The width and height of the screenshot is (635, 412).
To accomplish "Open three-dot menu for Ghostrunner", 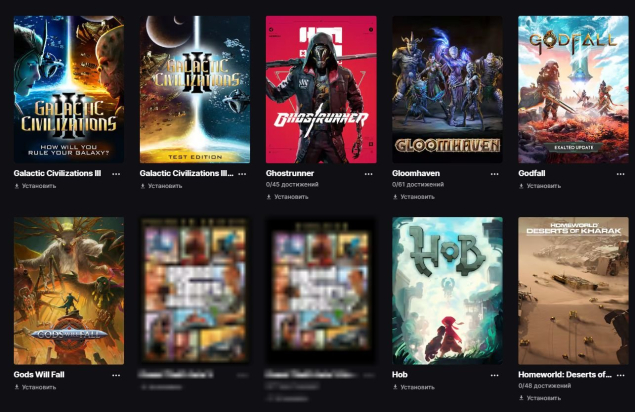I will point(368,174).
